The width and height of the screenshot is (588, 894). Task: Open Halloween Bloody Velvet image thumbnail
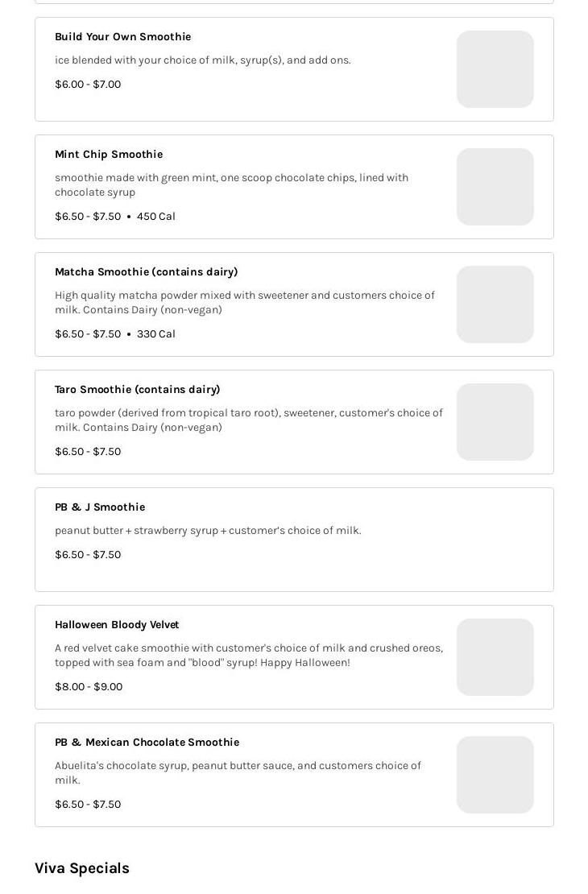click(495, 657)
